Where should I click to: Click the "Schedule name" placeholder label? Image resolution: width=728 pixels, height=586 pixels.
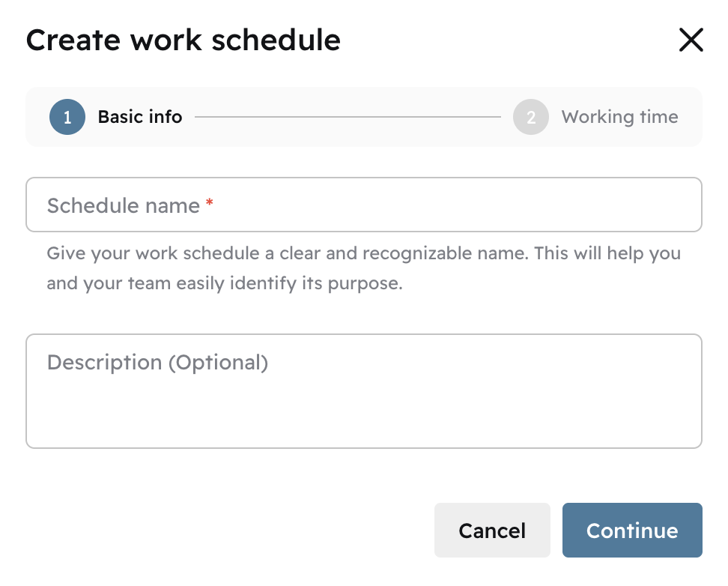[x=123, y=205]
